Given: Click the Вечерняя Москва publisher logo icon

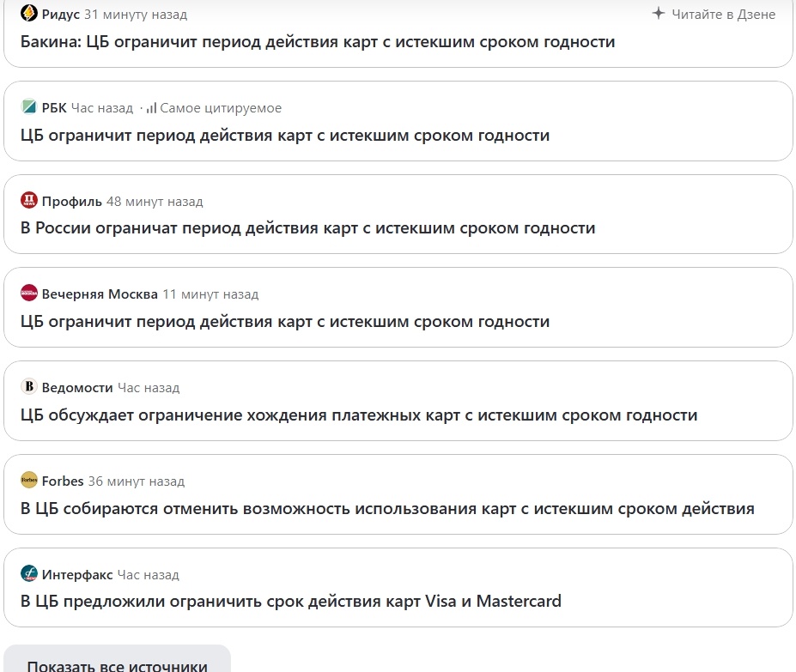Looking at the screenshot, I should [28, 294].
